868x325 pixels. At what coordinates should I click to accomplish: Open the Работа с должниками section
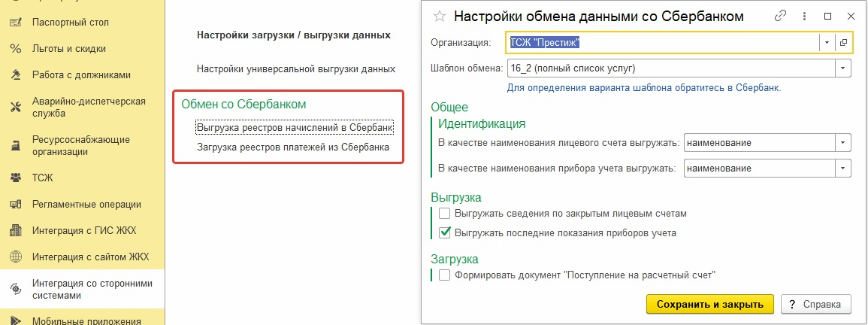83,75
